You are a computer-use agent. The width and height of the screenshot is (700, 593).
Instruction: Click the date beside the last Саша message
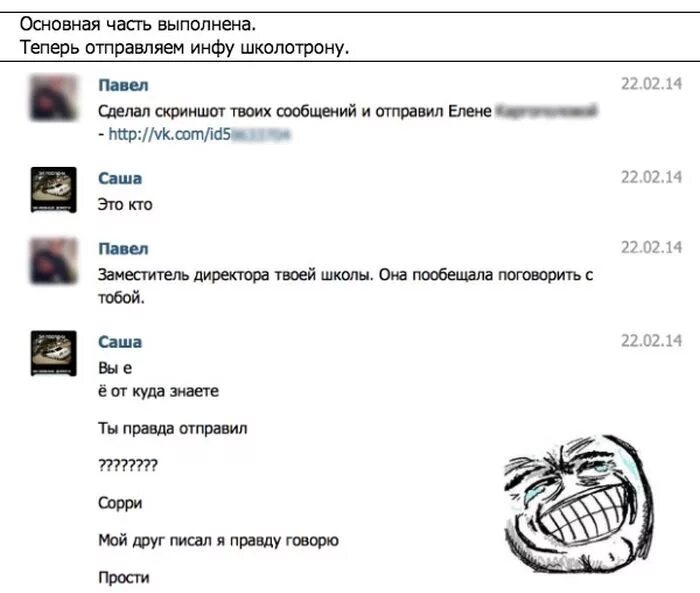[x=651, y=341]
